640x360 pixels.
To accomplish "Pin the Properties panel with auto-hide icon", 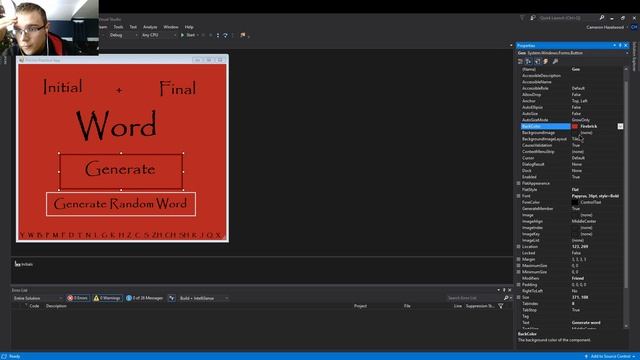I will click(620, 45).
